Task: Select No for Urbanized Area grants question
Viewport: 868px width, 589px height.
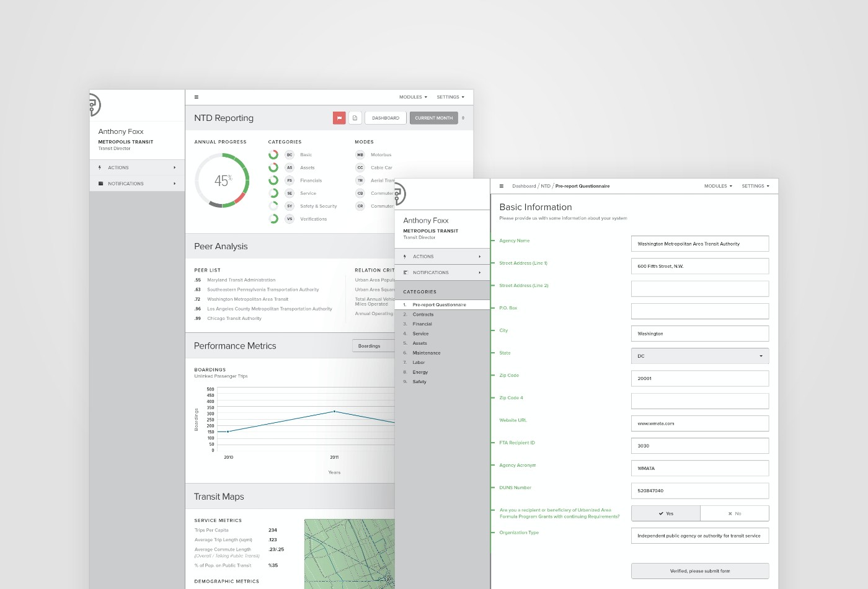Action: tap(735, 513)
